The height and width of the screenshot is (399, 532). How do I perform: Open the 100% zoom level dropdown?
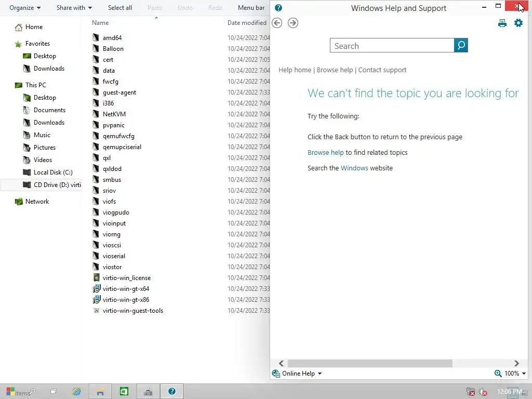524,374
